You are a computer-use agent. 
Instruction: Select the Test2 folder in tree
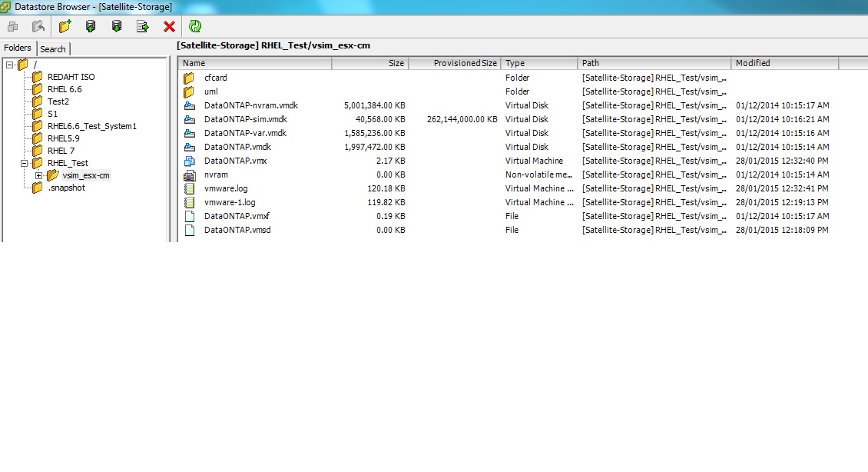pyautogui.click(x=58, y=101)
